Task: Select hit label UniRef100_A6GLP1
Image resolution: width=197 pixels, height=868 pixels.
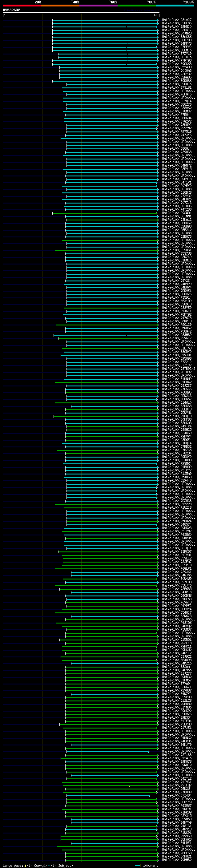Action: tap(177, 568)
